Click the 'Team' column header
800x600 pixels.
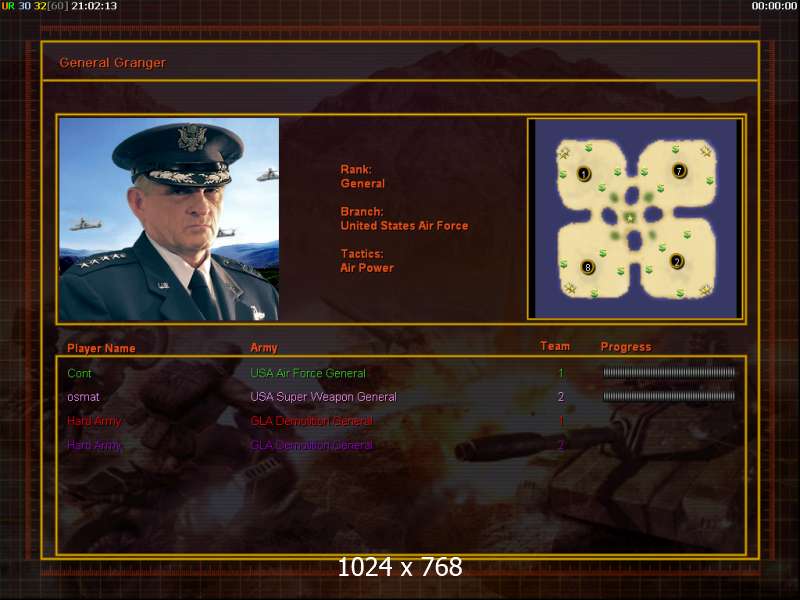[x=555, y=346]
